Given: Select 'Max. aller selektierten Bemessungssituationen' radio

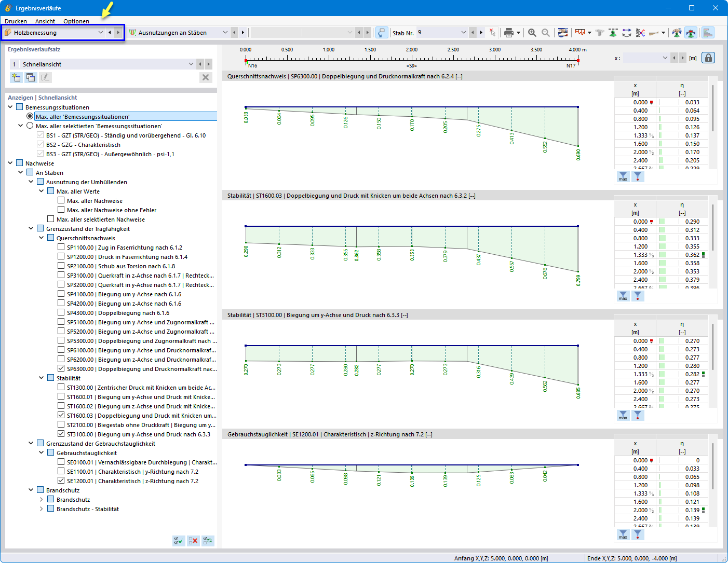Looking at the screenshot, I should click(30, 126).
